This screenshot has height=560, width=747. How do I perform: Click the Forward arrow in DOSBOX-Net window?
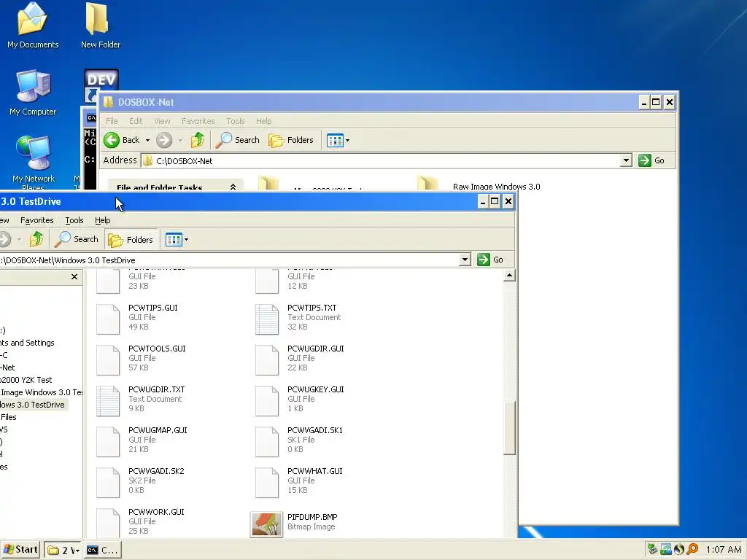tap(164, 140)
